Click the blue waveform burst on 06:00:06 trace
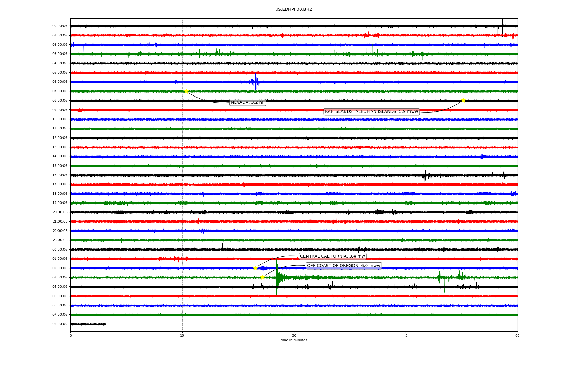This screenshot has width=588, height=368. coord(256,82)
